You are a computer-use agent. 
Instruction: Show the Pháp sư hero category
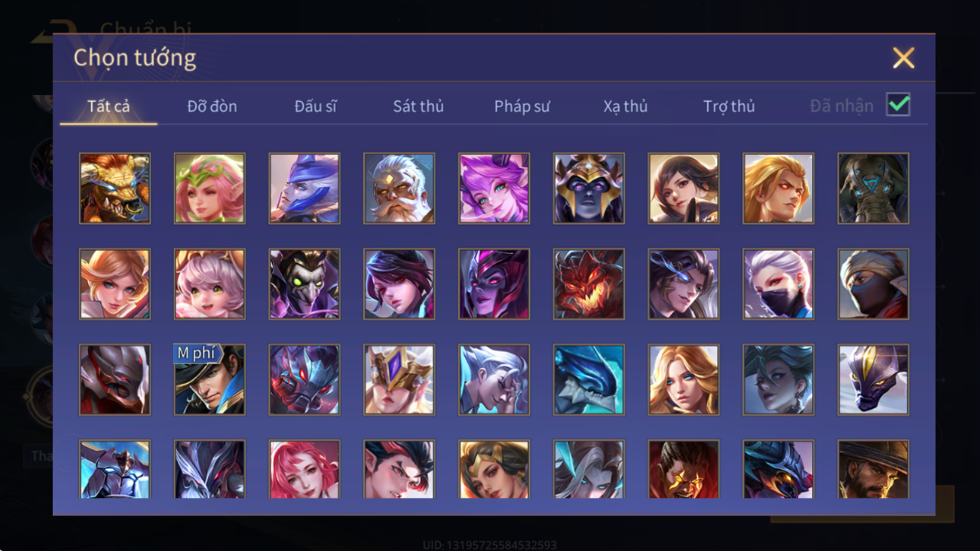coord(522,106)
